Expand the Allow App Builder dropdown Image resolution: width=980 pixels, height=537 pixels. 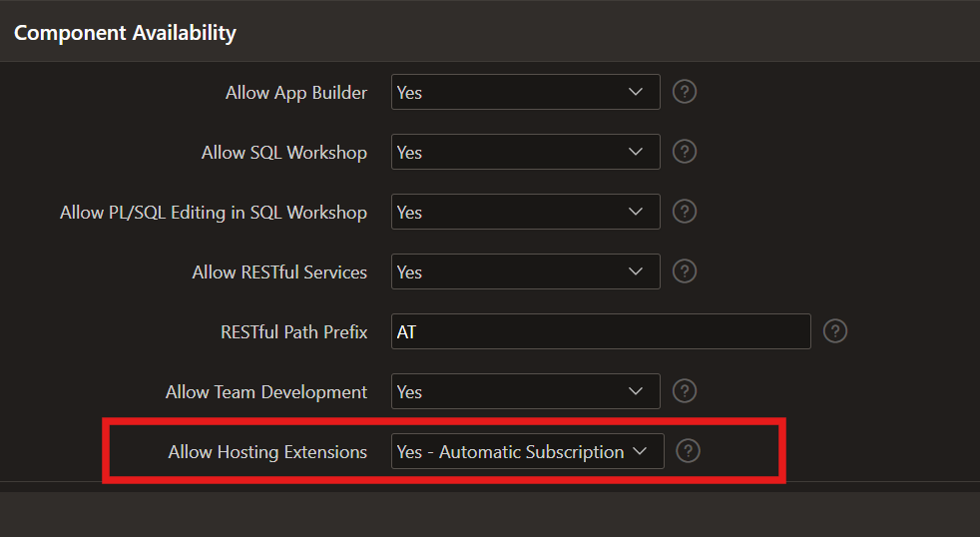(525, 92)
